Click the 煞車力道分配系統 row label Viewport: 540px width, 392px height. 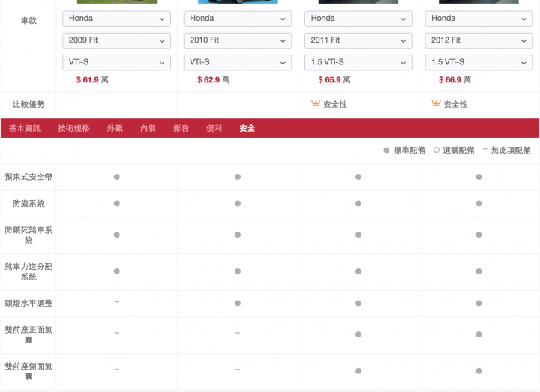point(28,271)
